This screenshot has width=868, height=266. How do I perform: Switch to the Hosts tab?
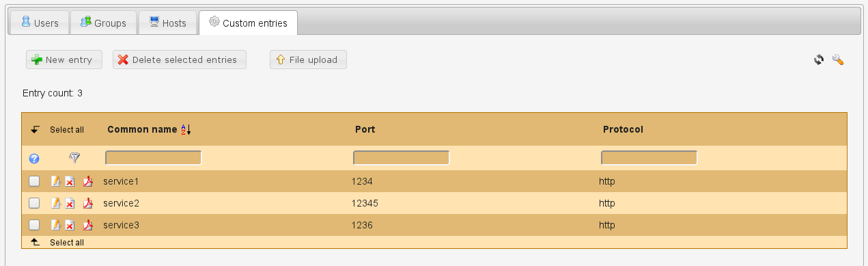(x=167, y=23)
